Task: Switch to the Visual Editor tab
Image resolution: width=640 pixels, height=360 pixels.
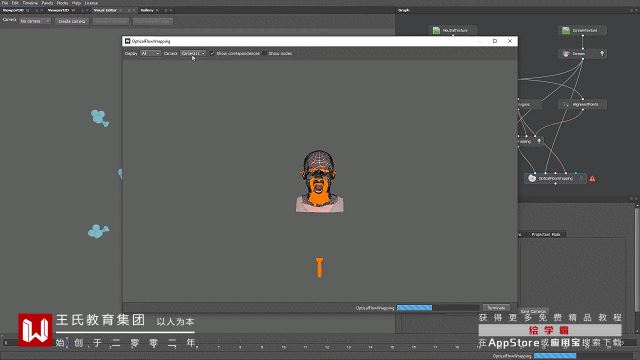Action: (x=105, y=10)
